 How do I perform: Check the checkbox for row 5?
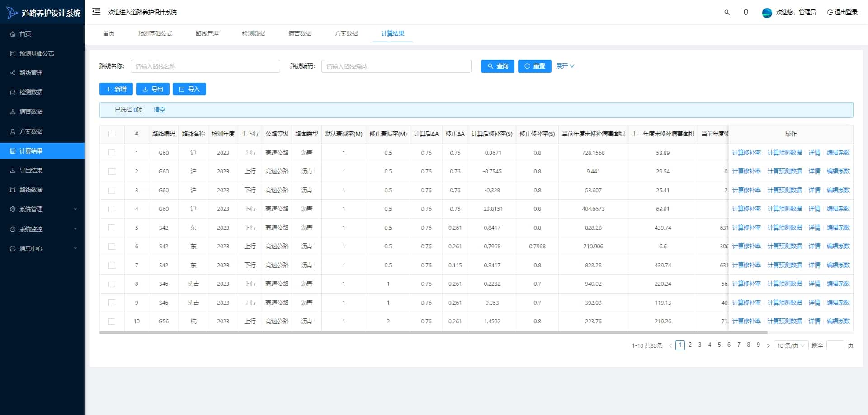(x=112, y=228)
